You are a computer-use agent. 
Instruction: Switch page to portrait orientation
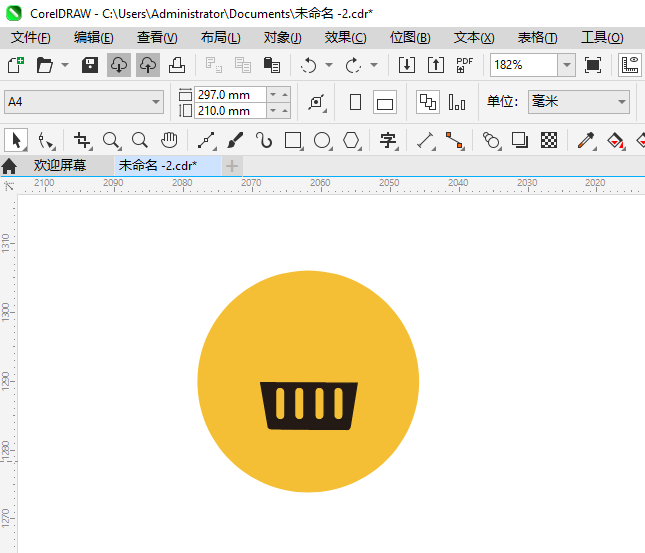[x=355, y=102]
